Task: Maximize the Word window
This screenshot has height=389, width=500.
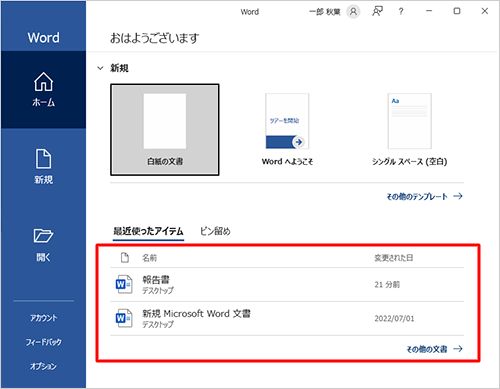Action: 457,11
